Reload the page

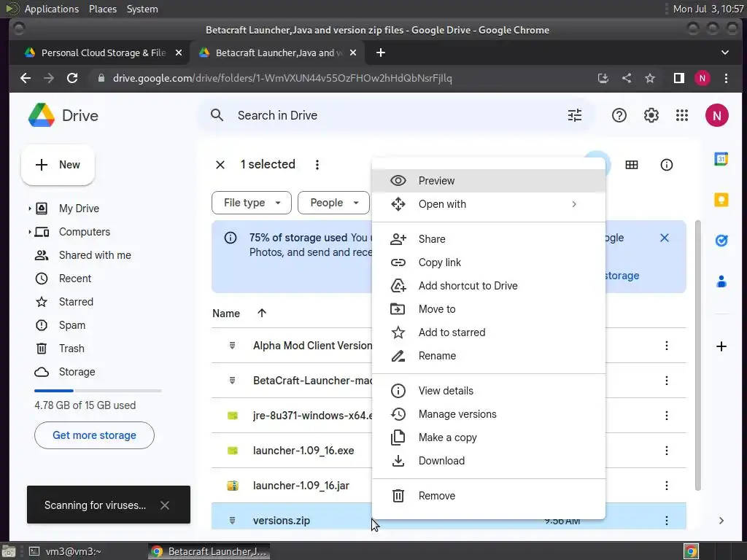72,78
